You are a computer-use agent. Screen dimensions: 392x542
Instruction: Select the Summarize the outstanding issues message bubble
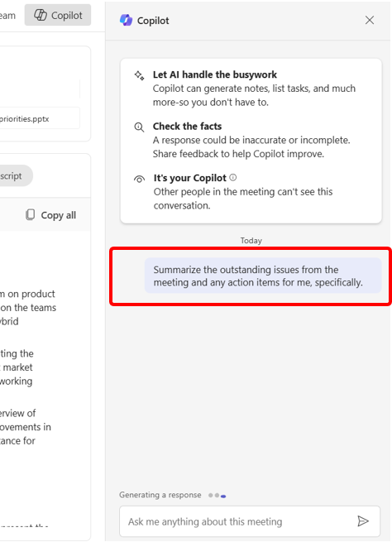(263, 276)
